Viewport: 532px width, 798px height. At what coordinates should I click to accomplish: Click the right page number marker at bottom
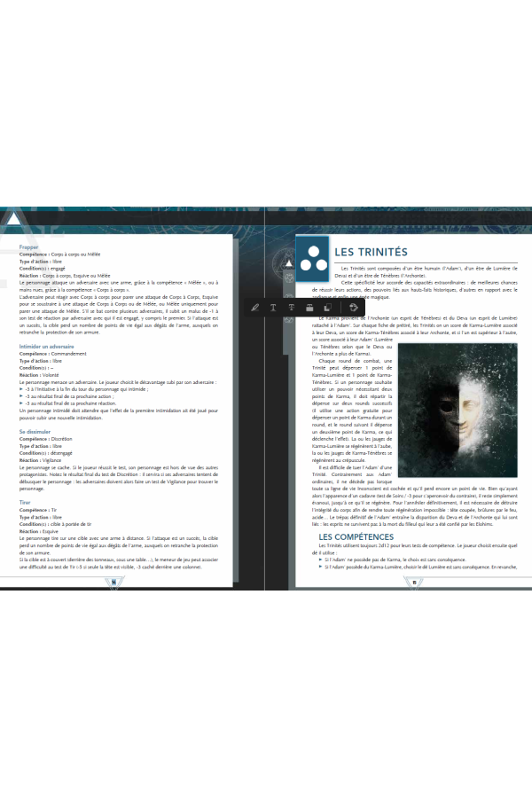pos(414,582)
